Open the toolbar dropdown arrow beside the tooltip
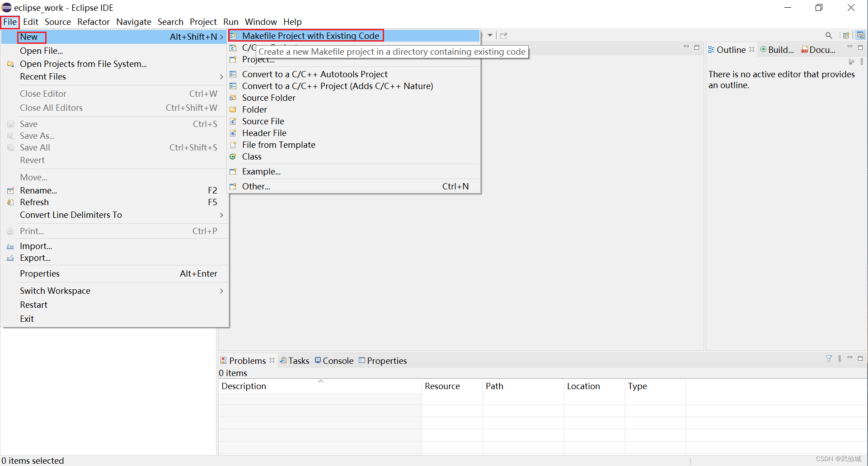The width and height of the screenshot is (868, 466). [490, 35]
